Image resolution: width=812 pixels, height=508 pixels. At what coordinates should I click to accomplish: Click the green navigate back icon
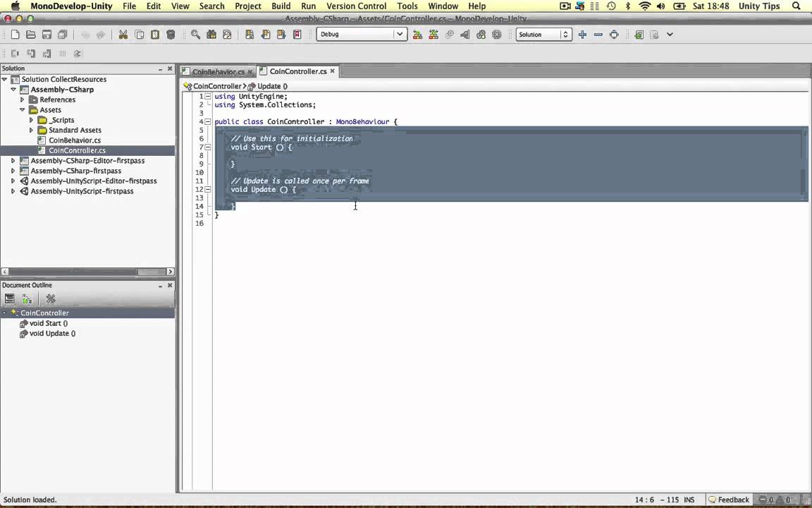click(639, 34)
